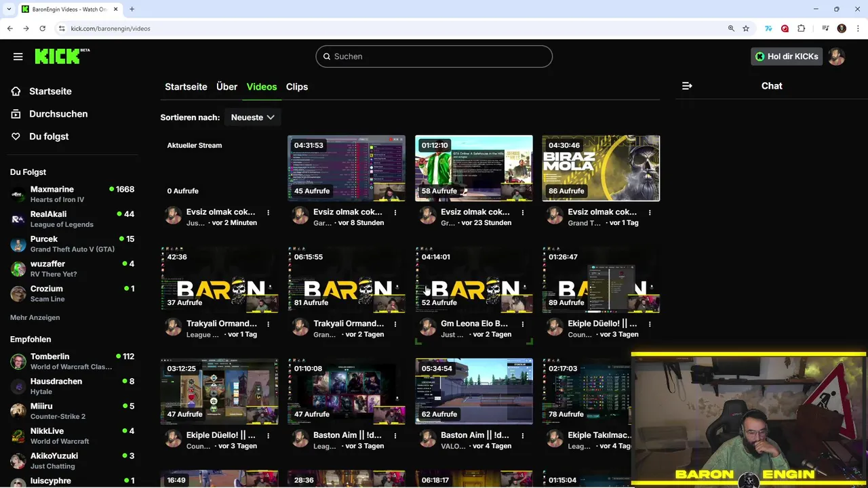Open three-dot menu for Gm Leona Elo video
Image resolution: width=868 pixels, height=488 pixels.
[x=523, y=324]
